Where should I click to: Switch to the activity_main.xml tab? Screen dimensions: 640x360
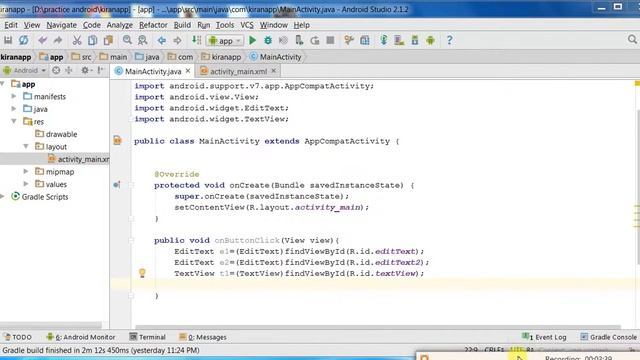click(238, 71)
